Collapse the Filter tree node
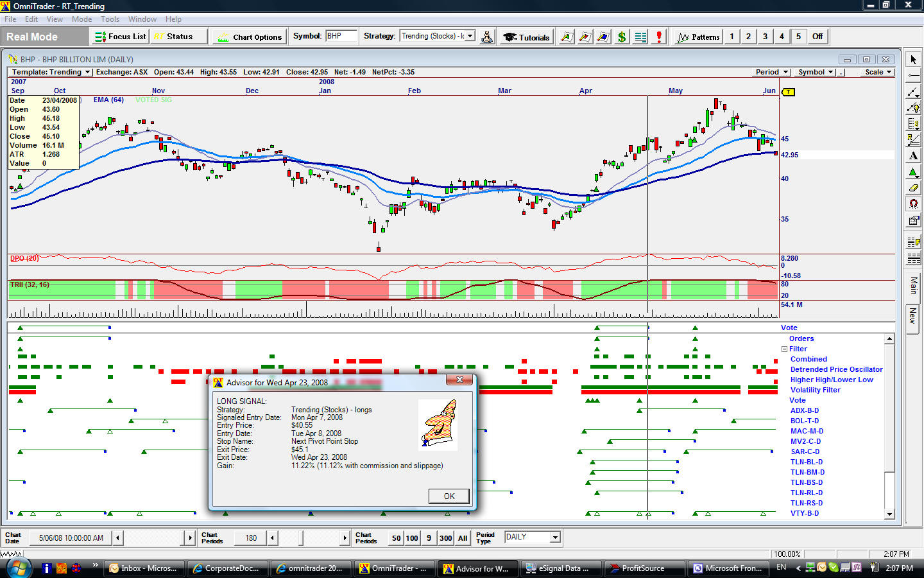The width and height of the screenshot is (924, 578). (x=784, y=349)
